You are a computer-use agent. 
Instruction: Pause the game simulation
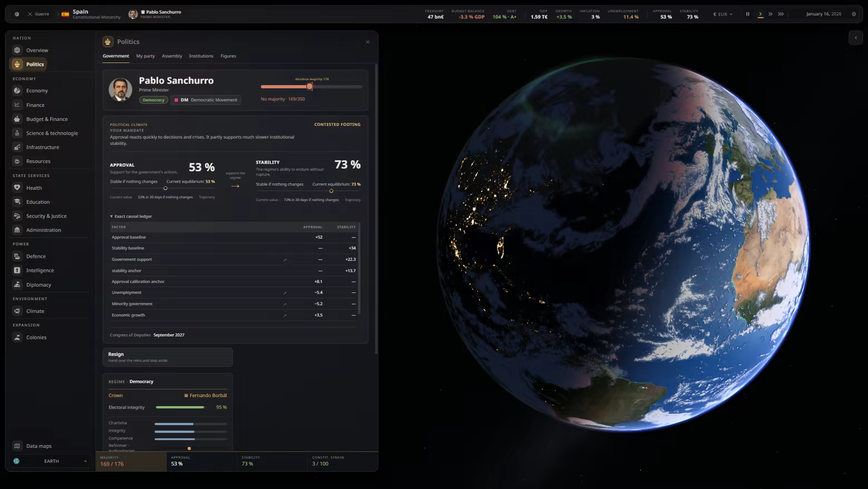click(748, 14)
